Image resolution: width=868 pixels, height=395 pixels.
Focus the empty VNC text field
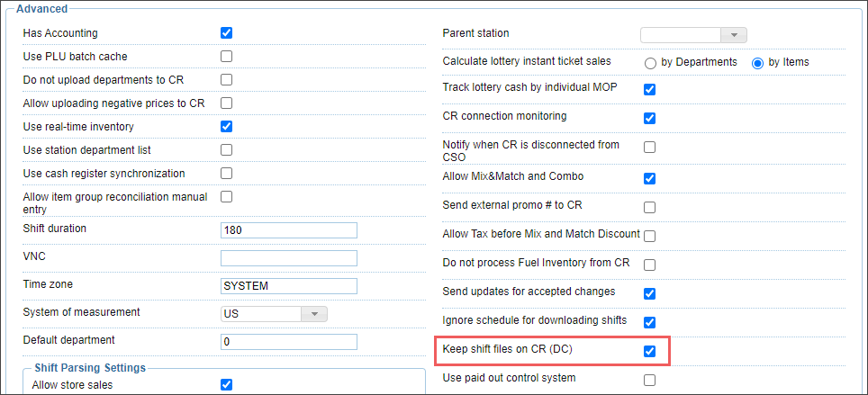pyautogui.click(x=289, y=258)
